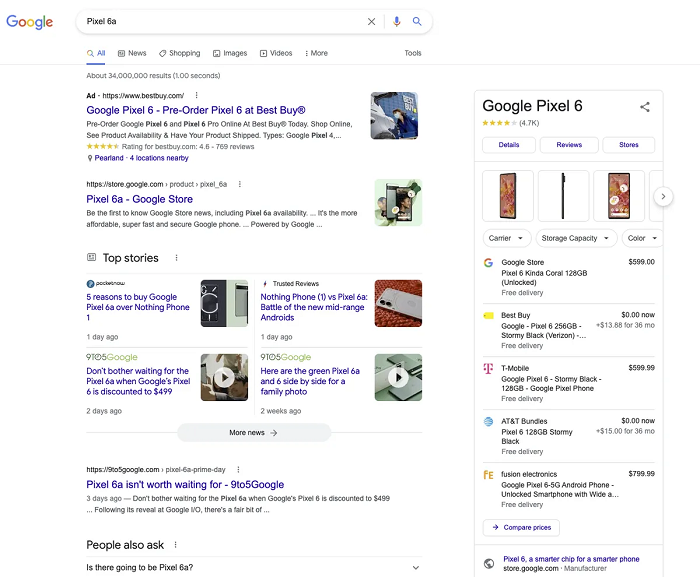Play video on green Pixel 6a family photo story
The width and height of the screenshot is (700, 577).
398,378
